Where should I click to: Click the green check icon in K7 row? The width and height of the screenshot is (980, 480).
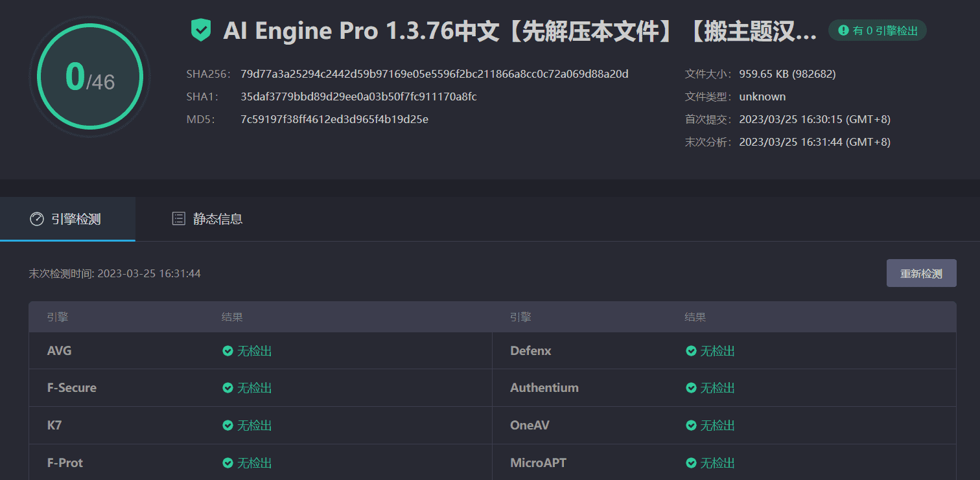coord(227,426)
